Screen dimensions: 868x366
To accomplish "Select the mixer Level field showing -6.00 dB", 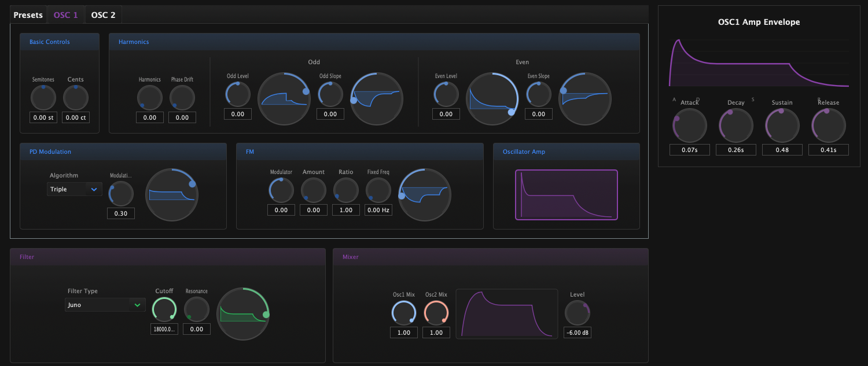I will 577,332.
